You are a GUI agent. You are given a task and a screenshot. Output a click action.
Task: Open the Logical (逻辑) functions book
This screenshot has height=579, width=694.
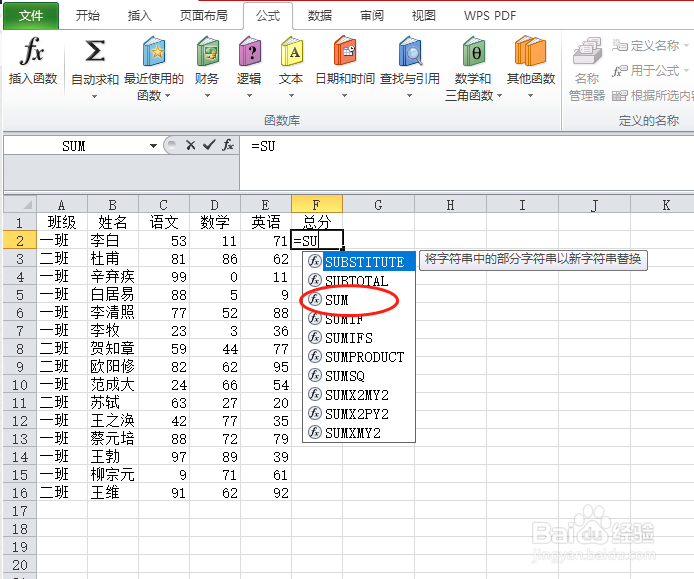pos(249,51)
